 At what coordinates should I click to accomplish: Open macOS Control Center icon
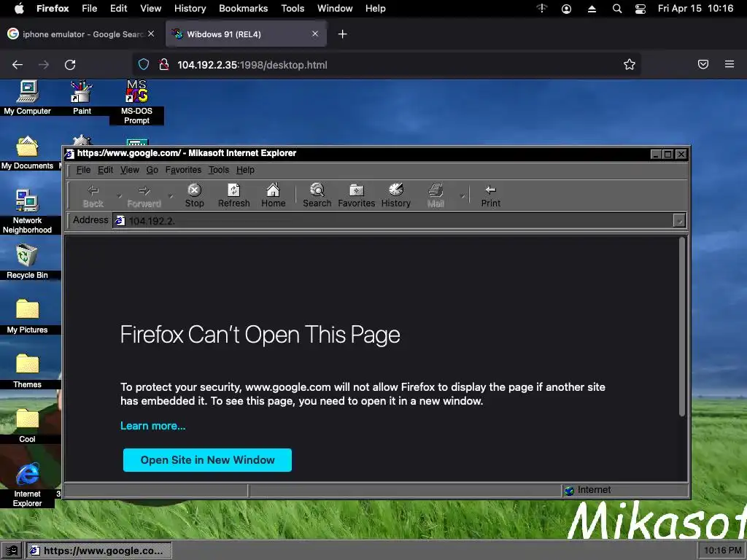640,9
